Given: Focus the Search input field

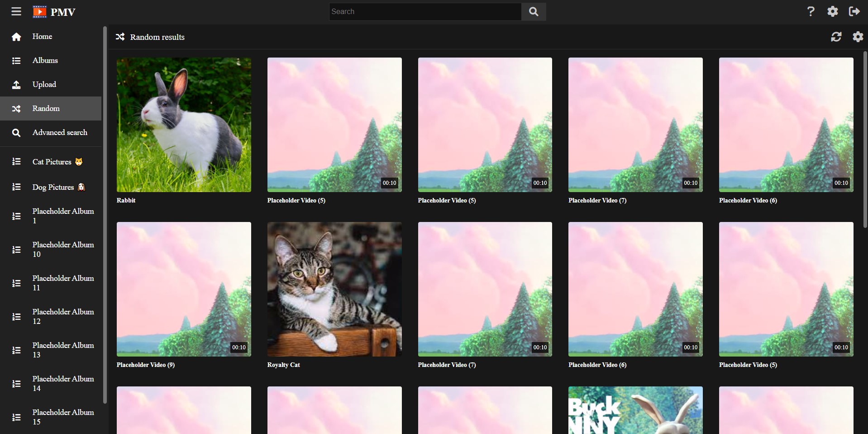Looking at the screenshot, I should pos(425,12).
